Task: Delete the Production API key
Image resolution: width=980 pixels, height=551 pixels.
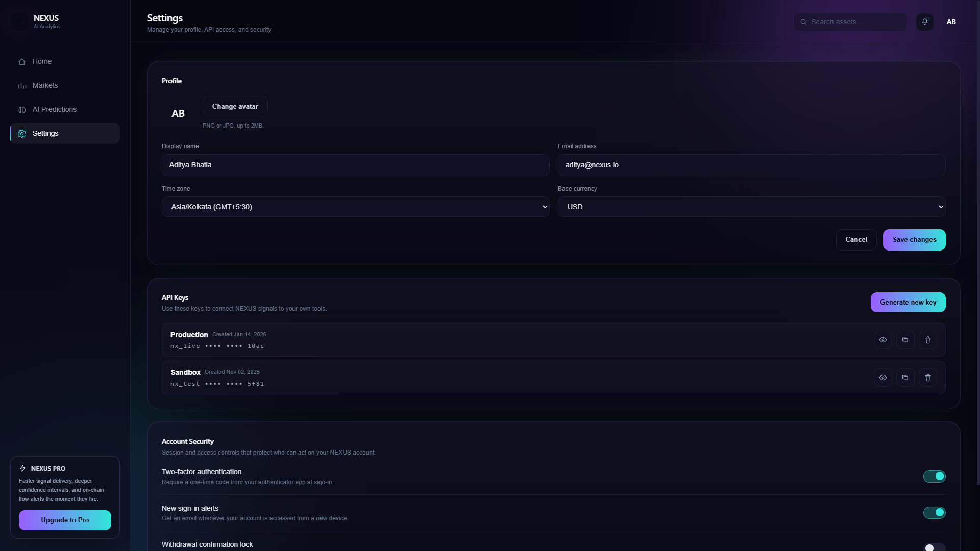Action: coord(927,340)
